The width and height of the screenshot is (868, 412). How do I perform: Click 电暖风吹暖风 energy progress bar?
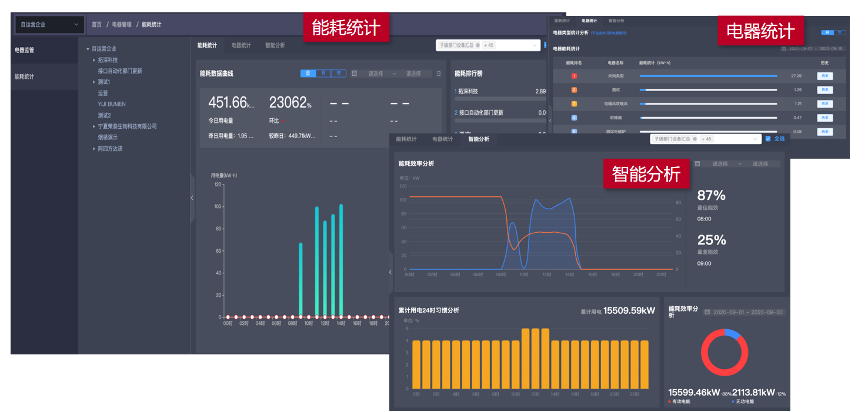coord(708,104)
